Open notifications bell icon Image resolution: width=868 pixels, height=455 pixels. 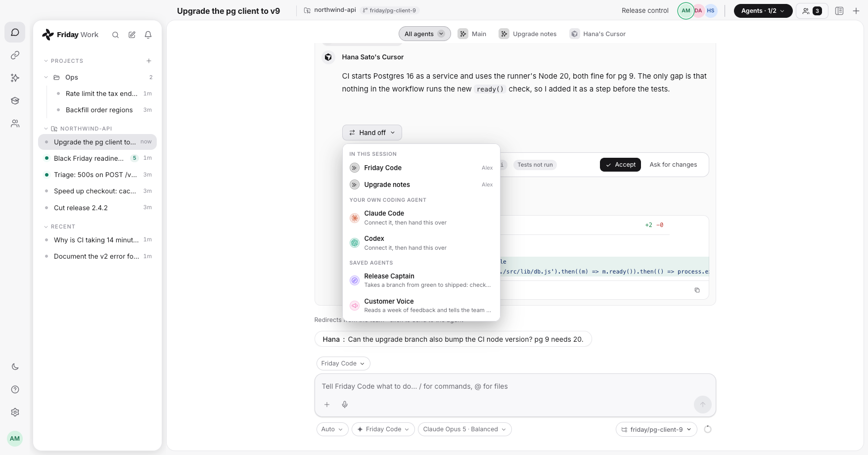coord(148,35)
